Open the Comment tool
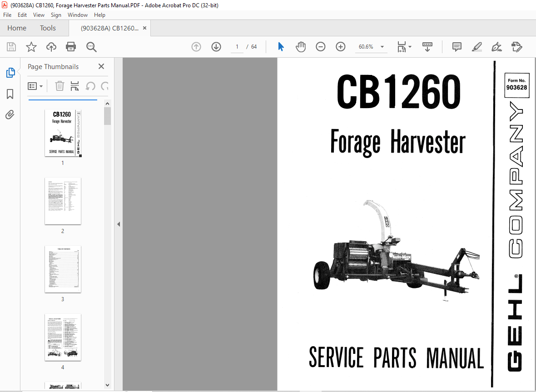Screen dimensions: 536x392 click(457, 46)
